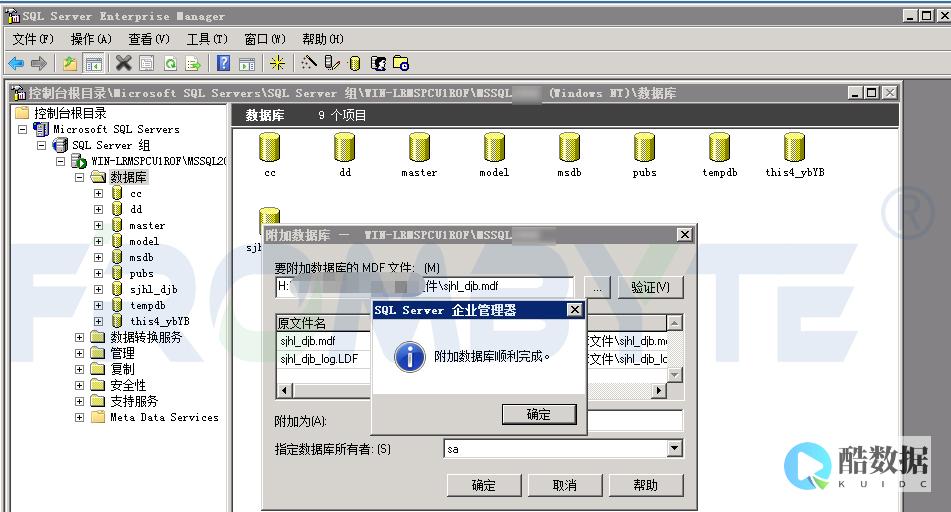Click the Back arrow toolbar icon
Image resolution: width=951 pixels, height=512 pixels.
tap(16, 63)
